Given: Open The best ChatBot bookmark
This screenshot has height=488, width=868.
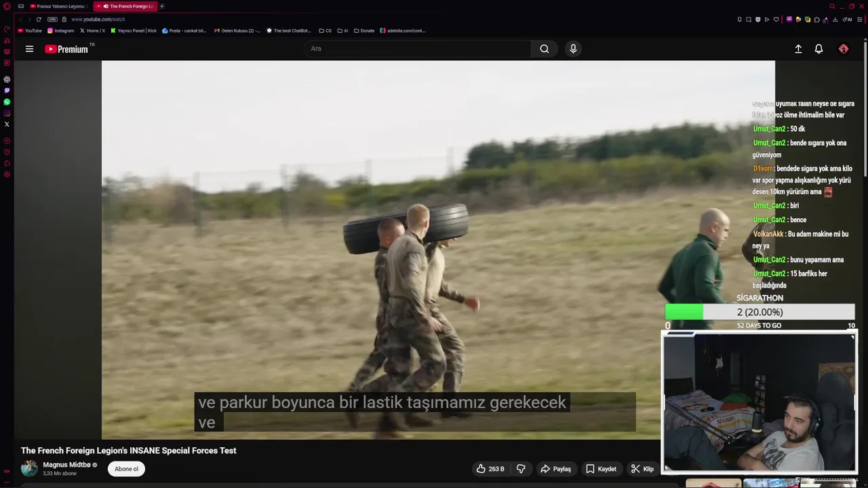Looking at the screenshot, I should pyautogui.click(x=289, y=30).
